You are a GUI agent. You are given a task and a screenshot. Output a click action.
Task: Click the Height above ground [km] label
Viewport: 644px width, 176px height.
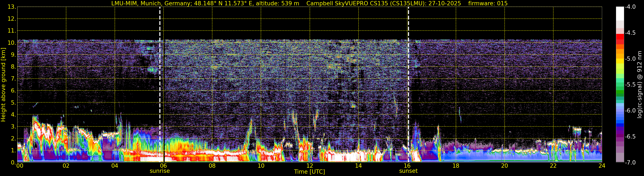pyautogui.click(x=3, y=85)
